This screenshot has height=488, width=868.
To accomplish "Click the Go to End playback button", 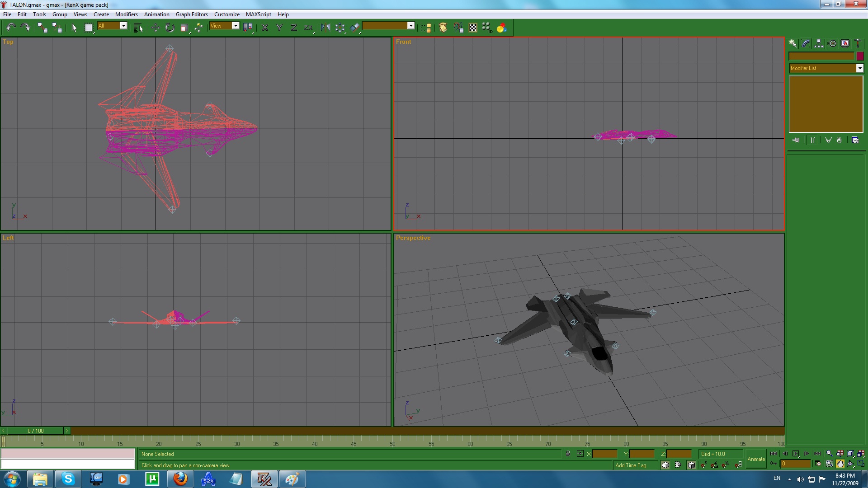I will (x=817, y=453).
